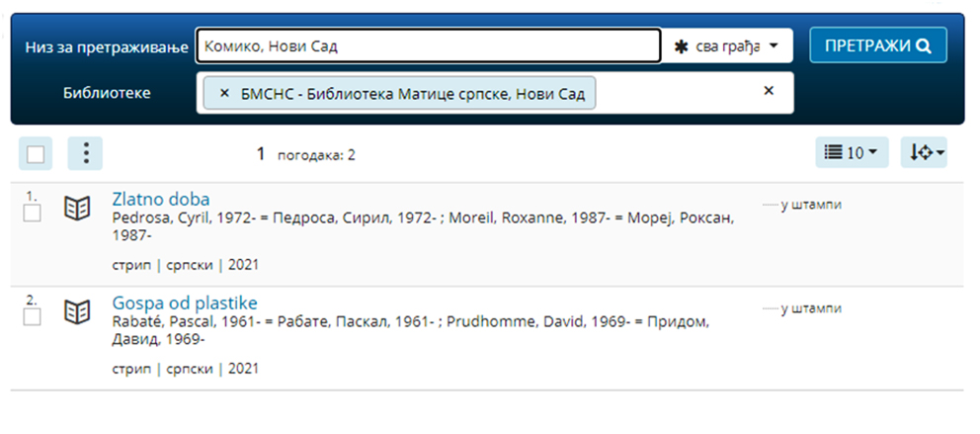The image size is (980, 434).
Task: Click у штампи status for Gospa od plastike
Action: (x=811, y=308)
